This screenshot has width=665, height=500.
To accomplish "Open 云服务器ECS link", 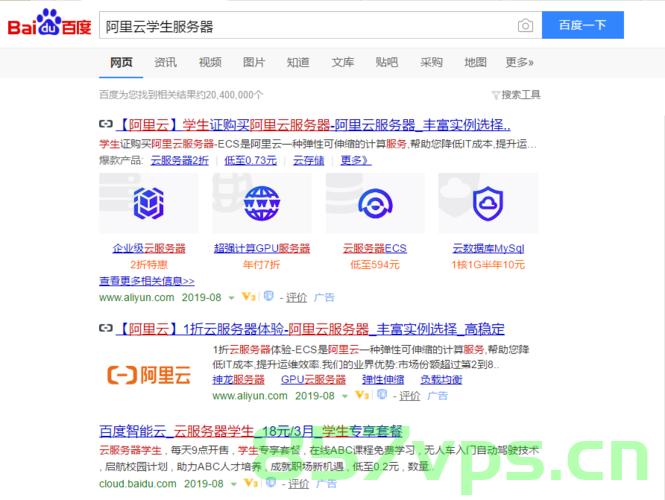I will (x=375, y=248).
